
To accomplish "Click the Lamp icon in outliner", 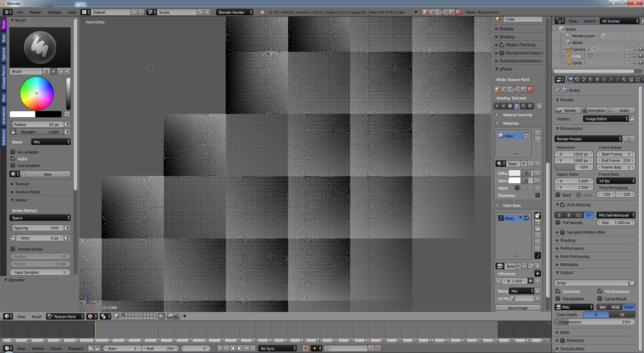I will 569,63.
